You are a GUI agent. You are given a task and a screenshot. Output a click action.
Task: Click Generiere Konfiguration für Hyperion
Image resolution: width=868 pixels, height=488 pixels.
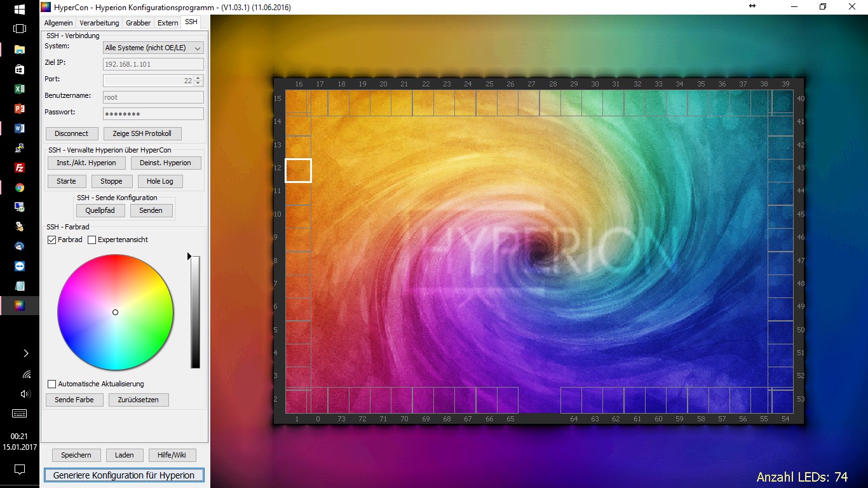pos(124,475)
